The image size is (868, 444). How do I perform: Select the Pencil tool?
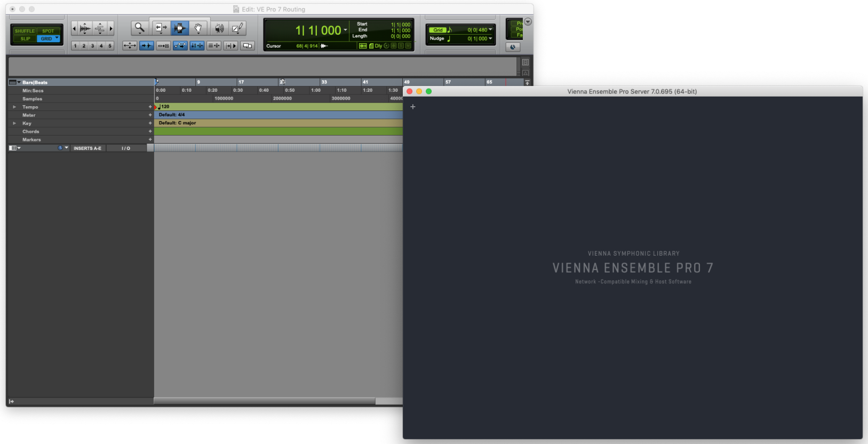coord(237,28)
